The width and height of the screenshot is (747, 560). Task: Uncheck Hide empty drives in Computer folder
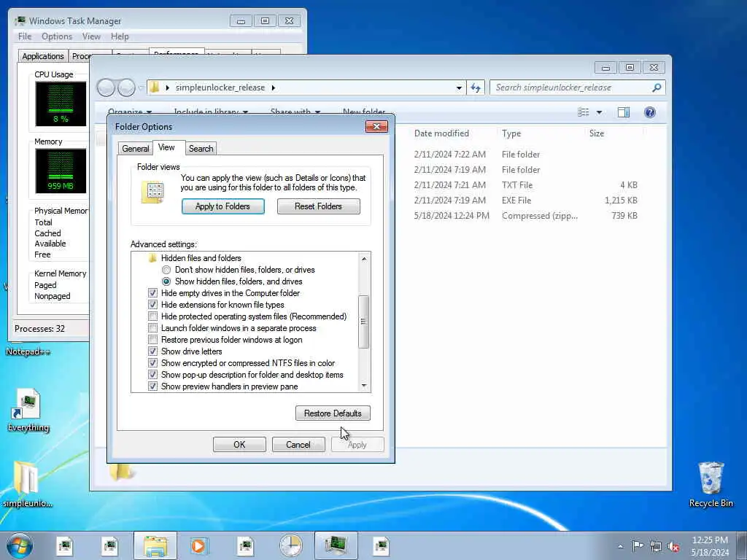click(152, 293)
